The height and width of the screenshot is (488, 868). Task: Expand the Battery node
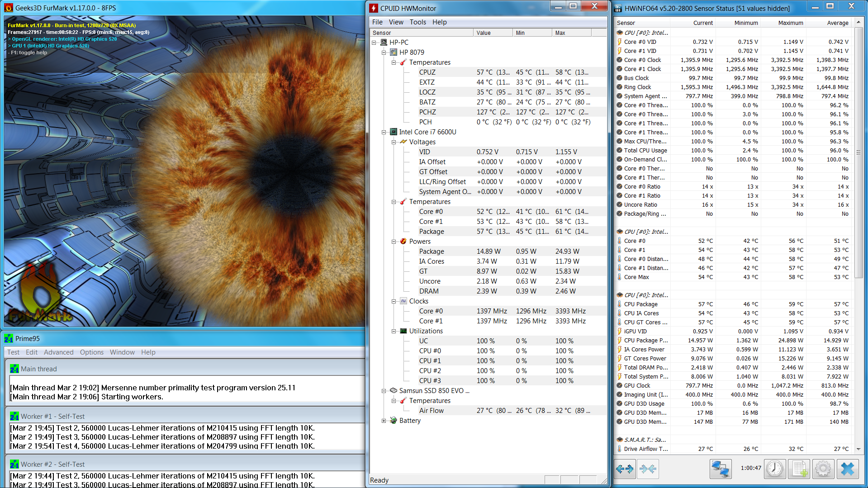(x=384, y=421)
